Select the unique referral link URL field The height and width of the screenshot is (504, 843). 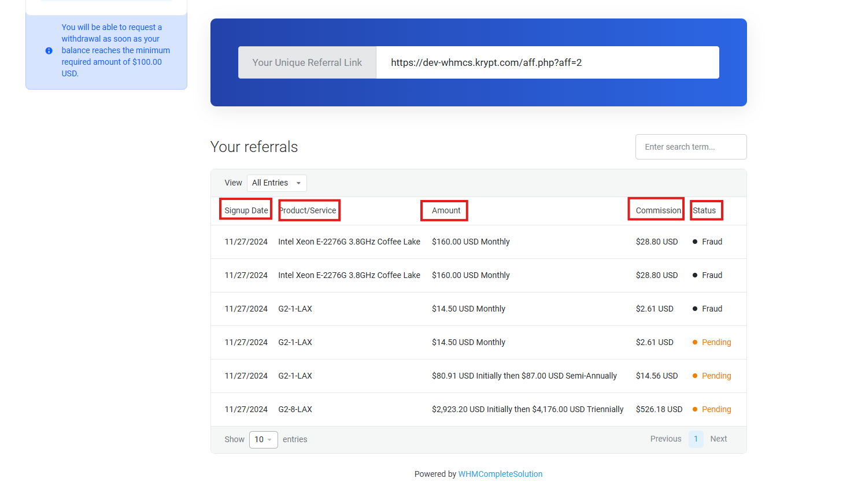(548, 62)
